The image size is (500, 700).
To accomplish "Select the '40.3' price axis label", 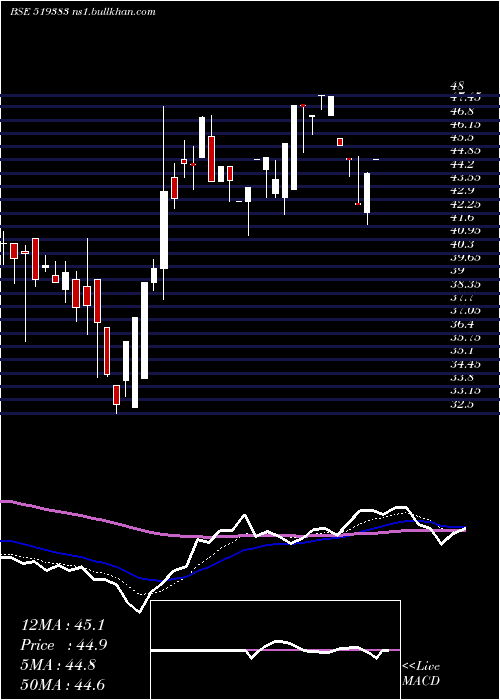I will point(462,244).
